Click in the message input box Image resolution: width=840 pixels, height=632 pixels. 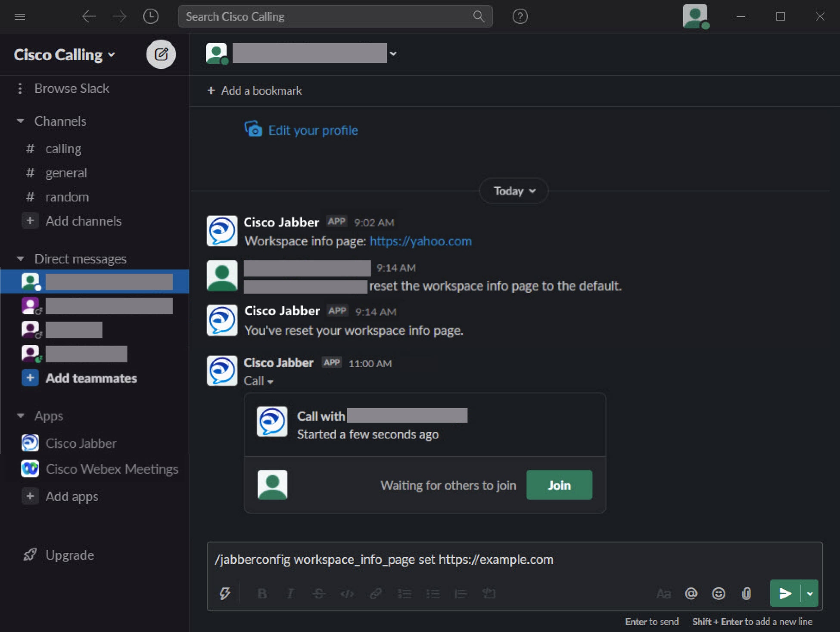(x=514, y=560)
